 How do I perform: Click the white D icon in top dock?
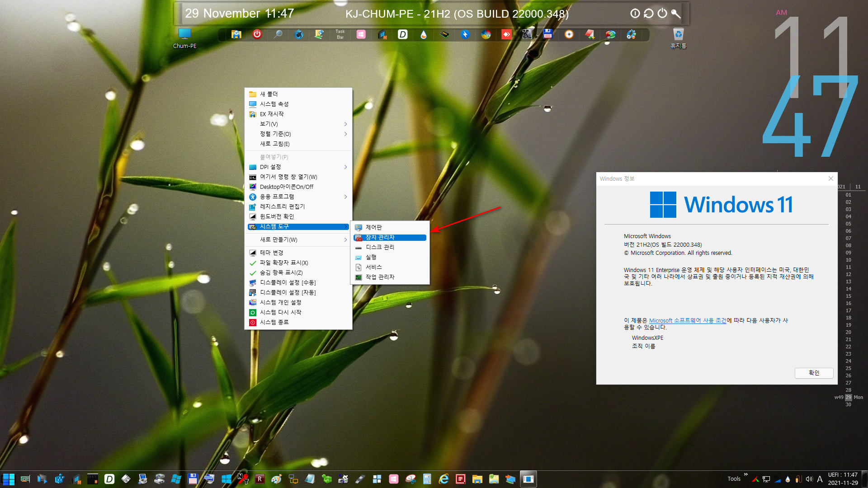pos(402,34)
